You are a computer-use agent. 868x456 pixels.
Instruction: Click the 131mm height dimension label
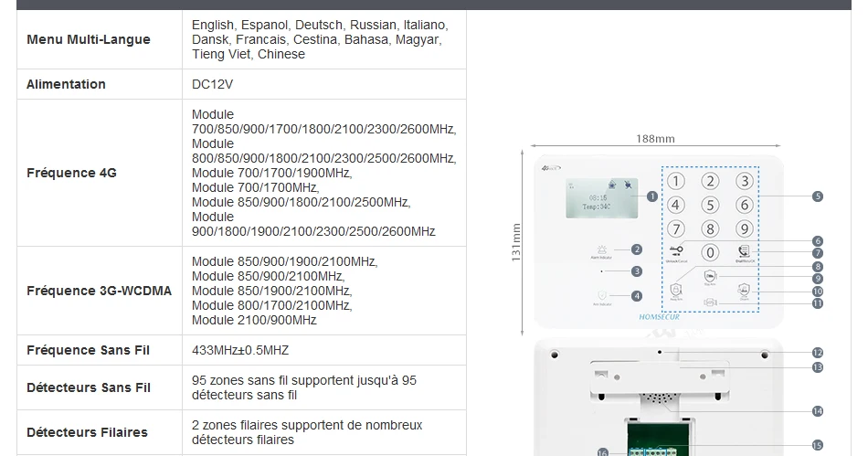pos(516,242)
